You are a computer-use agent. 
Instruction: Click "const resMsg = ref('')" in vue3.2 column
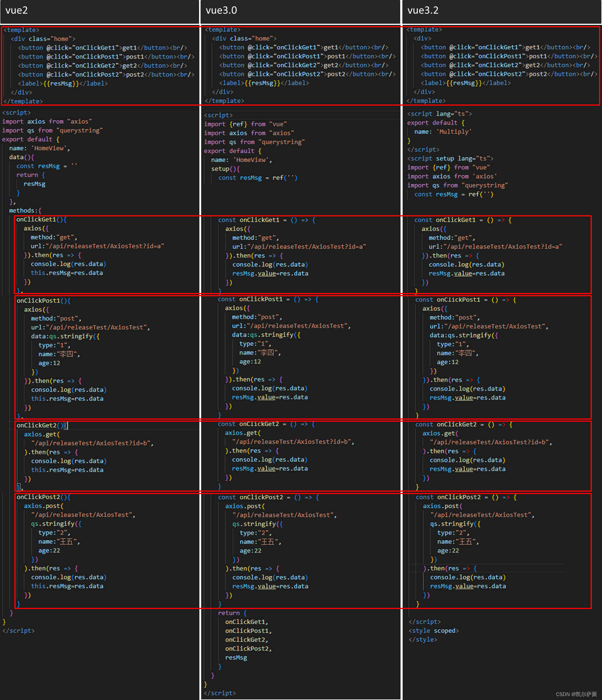[454, 194]
